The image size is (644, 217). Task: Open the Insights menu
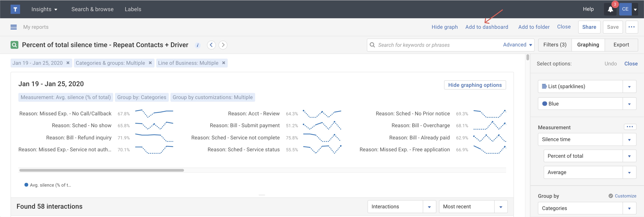click(x=44, y=9)
